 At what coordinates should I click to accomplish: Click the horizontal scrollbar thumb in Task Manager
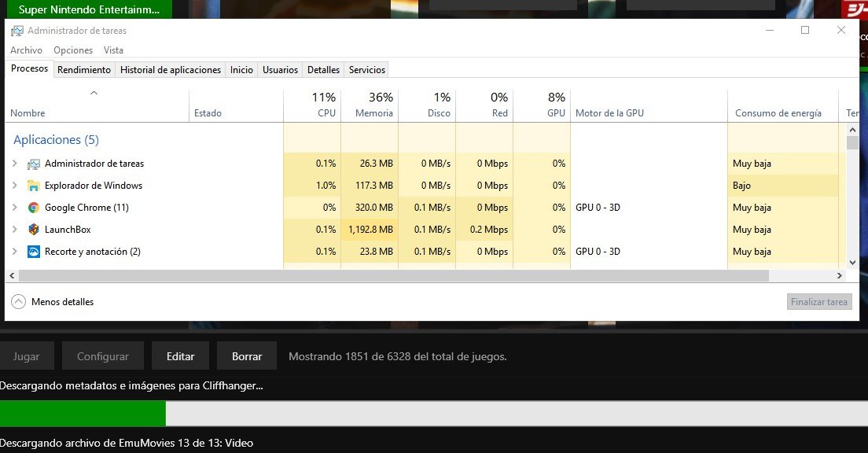(x=394, y=275)
